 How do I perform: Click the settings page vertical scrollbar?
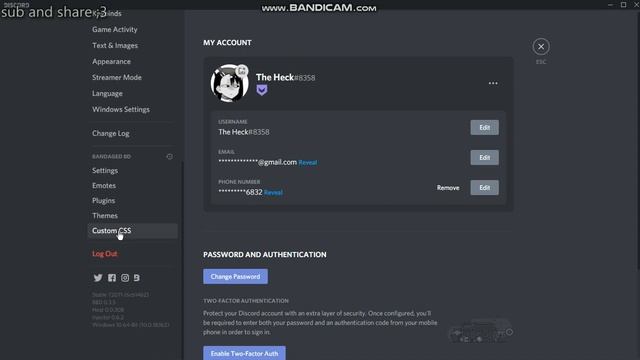coord(638,141)
